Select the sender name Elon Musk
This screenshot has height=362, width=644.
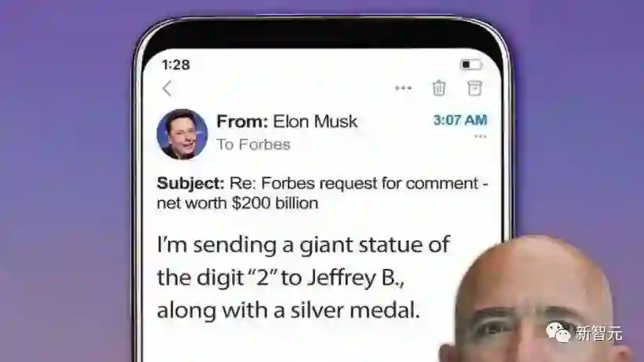(x=315, y=121)
